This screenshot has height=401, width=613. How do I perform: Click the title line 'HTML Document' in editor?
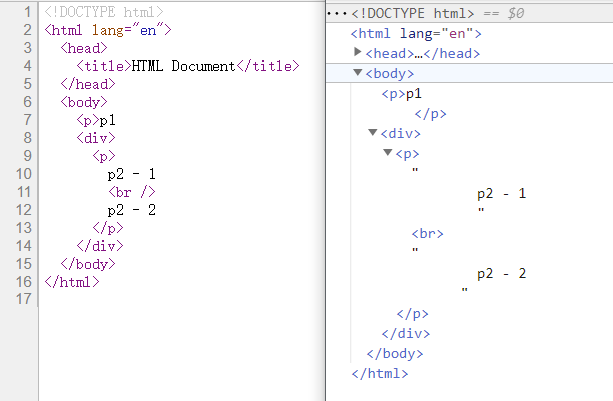tap(188, 66)
